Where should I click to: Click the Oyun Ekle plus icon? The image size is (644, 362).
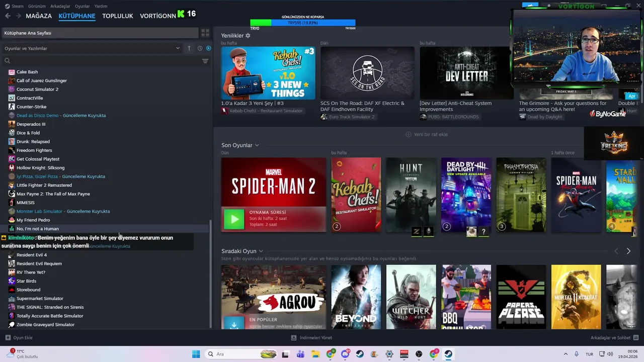tap(8, 338)
